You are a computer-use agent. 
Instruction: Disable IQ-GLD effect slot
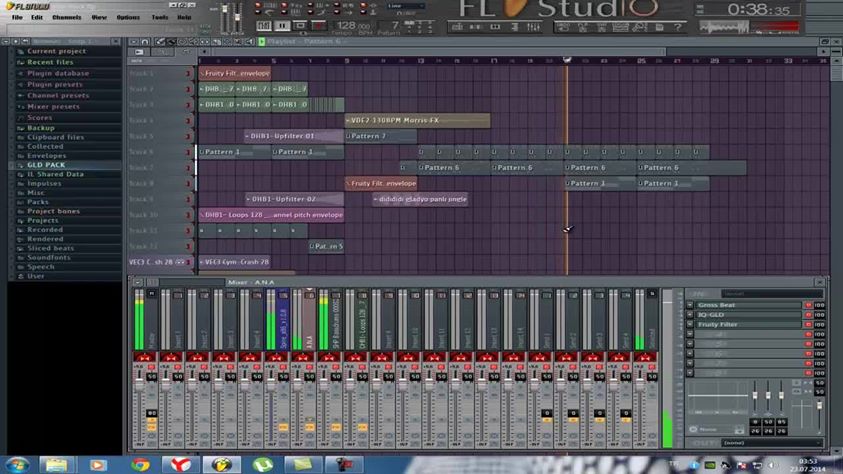tap(808, 315)
